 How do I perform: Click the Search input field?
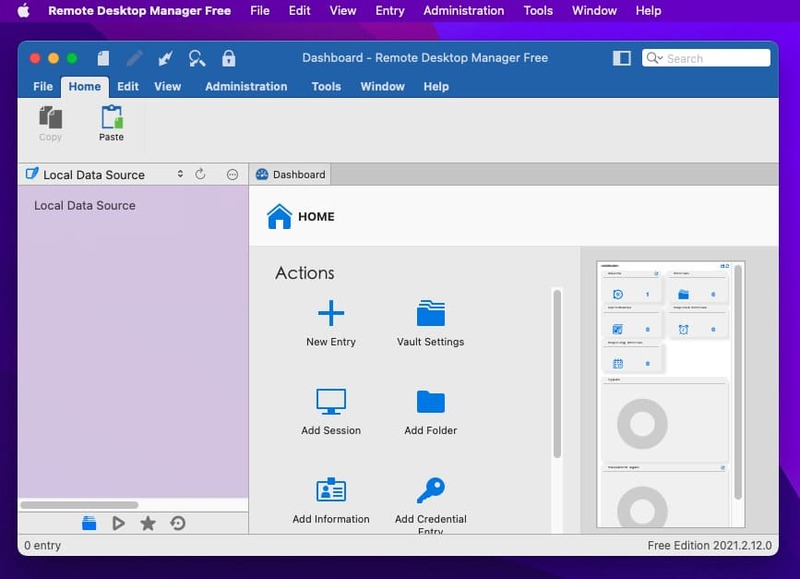706,58
